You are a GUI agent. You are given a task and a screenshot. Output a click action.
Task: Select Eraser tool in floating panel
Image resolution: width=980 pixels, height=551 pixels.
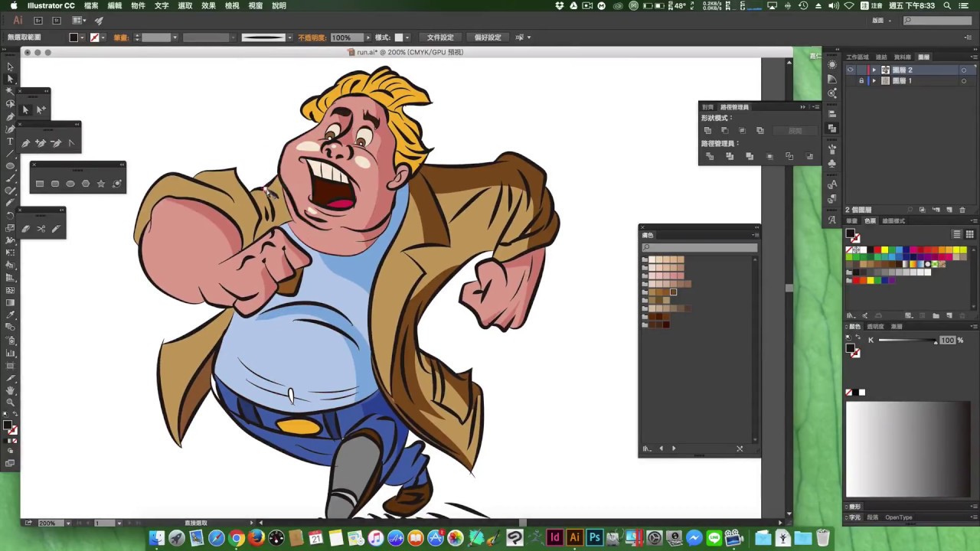[25, 228]
